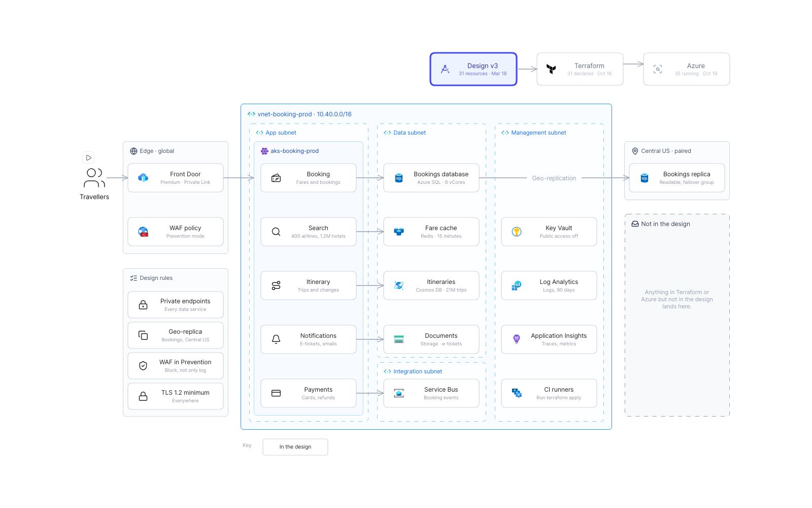Click the play icon above Travellers
Screen dimensions: 812x508
pyautogui.click(x=88, y=157)
